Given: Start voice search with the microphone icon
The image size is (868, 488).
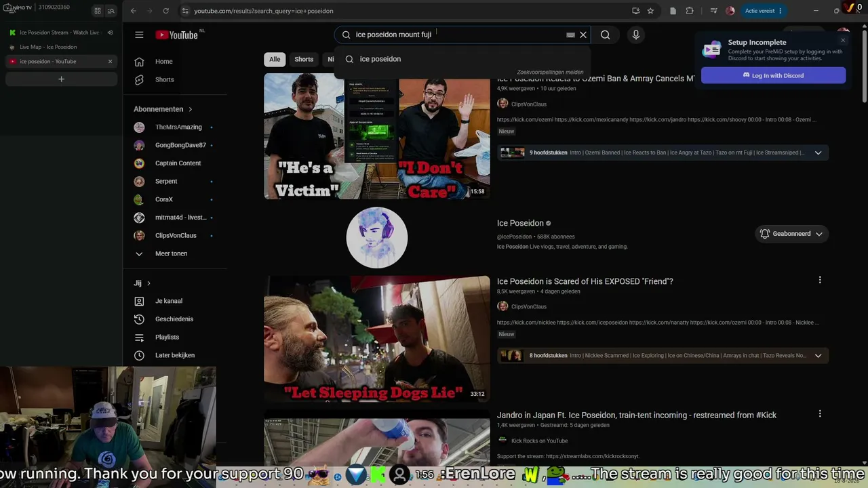Looking at the screenshot, I should (x=635, y=35).
